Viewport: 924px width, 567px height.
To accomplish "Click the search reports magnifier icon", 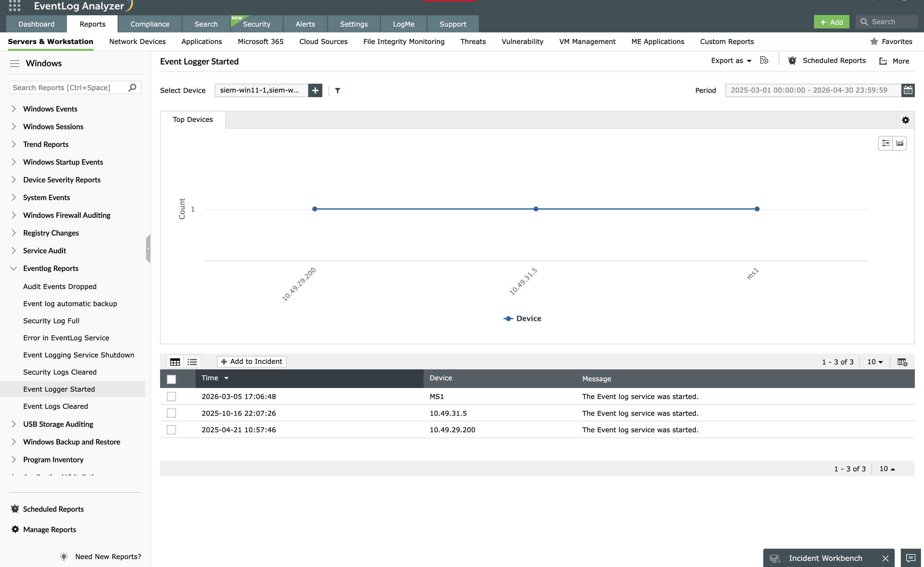I will (x=132, y=87).
